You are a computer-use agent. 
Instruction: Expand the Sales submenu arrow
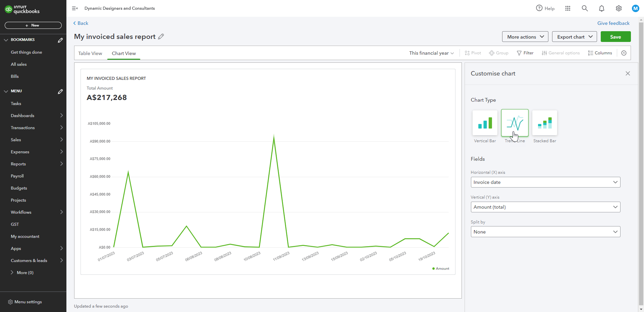(61, 140)
